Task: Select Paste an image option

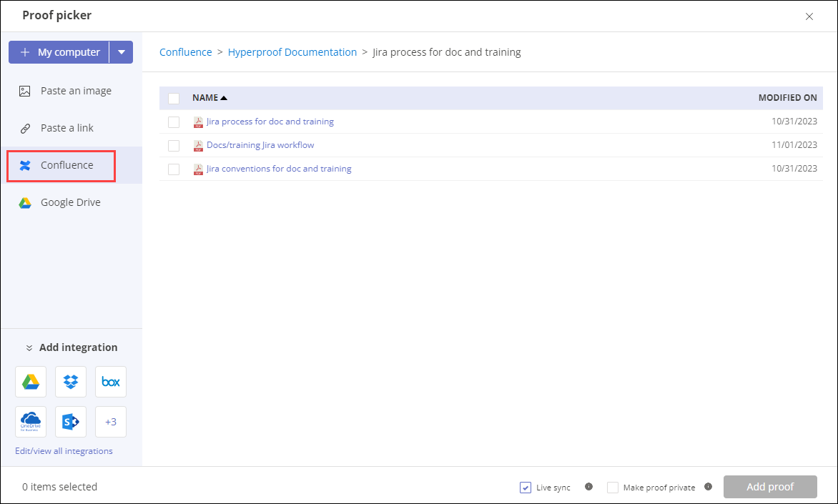Action: click(x=72, y=91)
